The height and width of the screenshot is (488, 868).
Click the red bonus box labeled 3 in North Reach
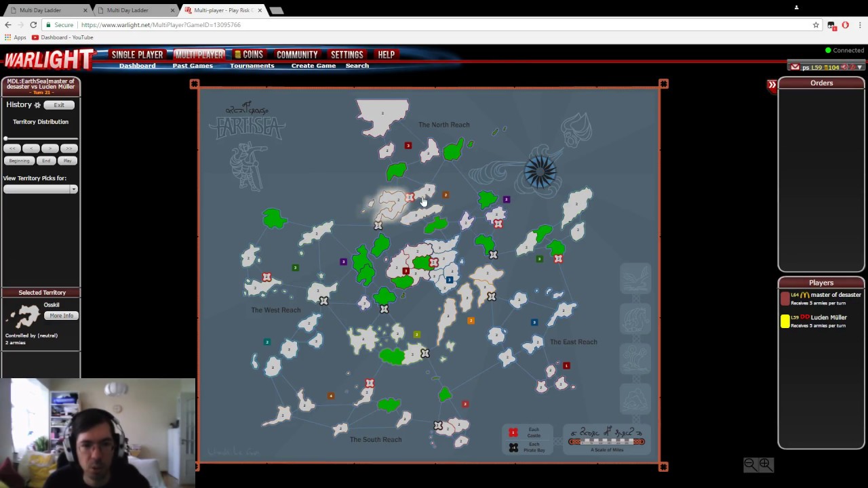point(408,146)
